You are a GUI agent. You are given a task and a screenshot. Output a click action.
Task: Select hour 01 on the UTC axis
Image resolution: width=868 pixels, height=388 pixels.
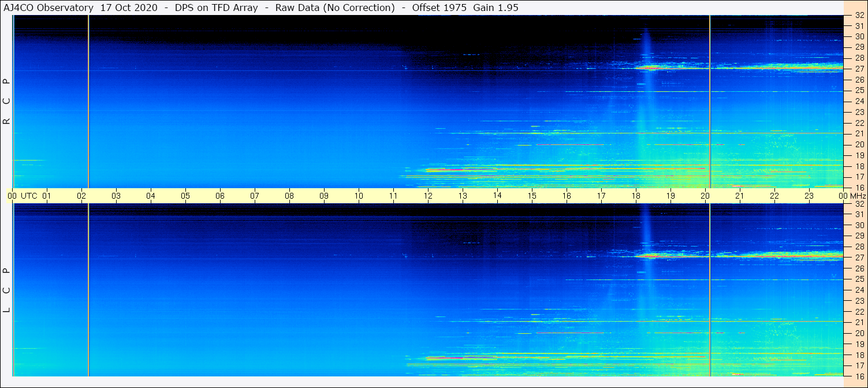(47, 196)
